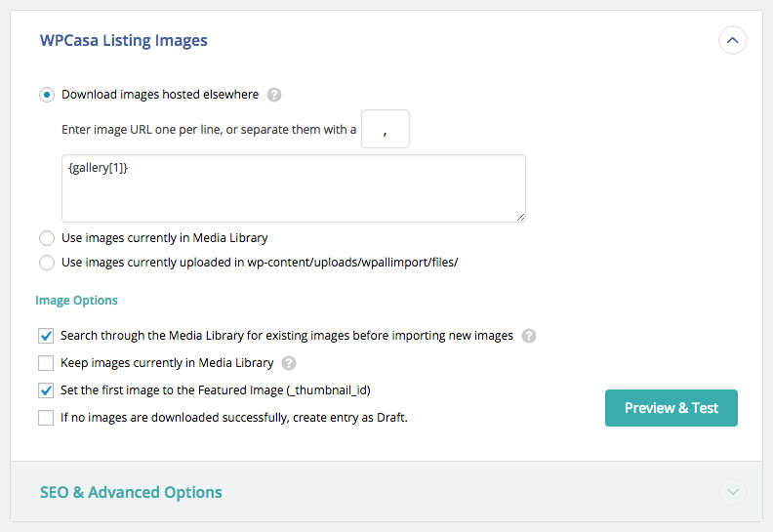Expand SEO & Advanced Options with chevron

coord(732,492)
